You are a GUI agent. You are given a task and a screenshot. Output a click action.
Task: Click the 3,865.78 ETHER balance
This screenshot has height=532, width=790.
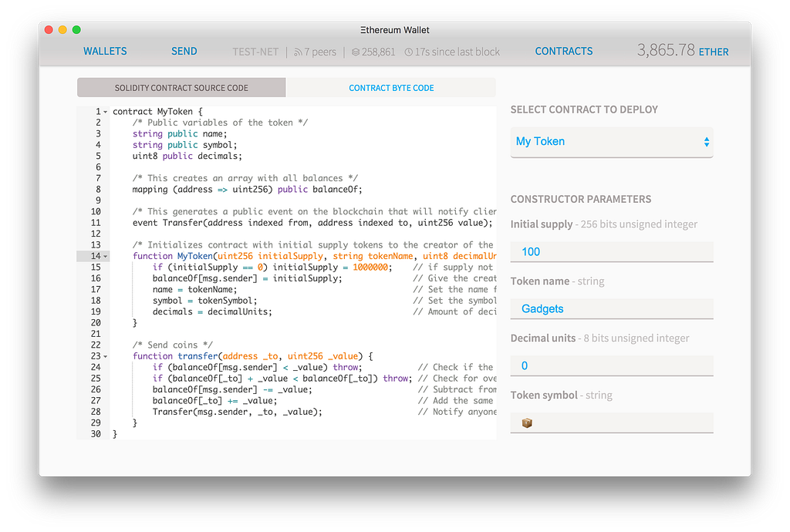[683, 50]
